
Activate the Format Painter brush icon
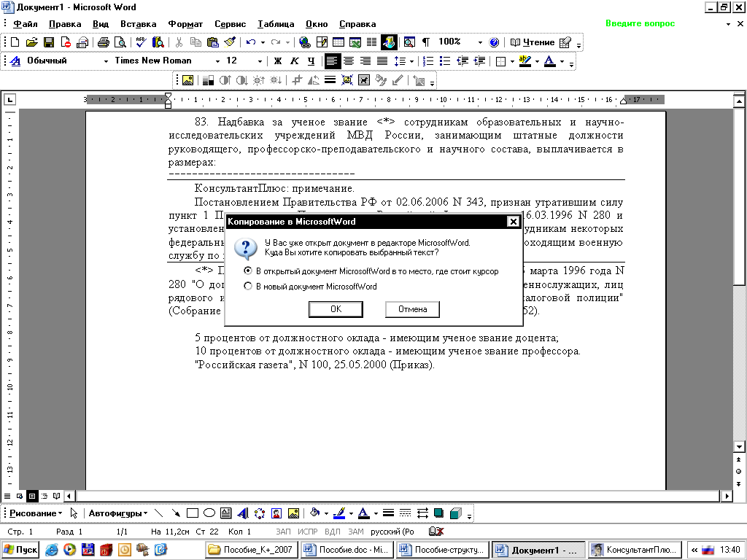pyautogui.click(x=230, y=42)
